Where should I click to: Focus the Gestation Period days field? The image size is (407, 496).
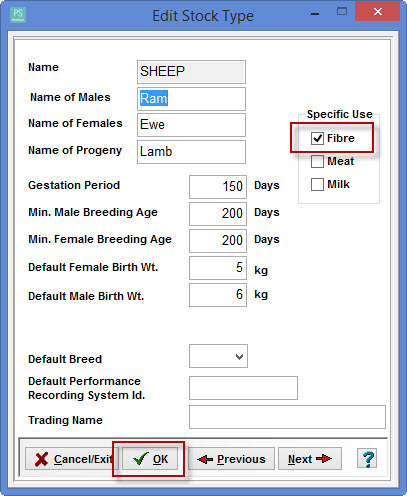[x=218, y=187]
